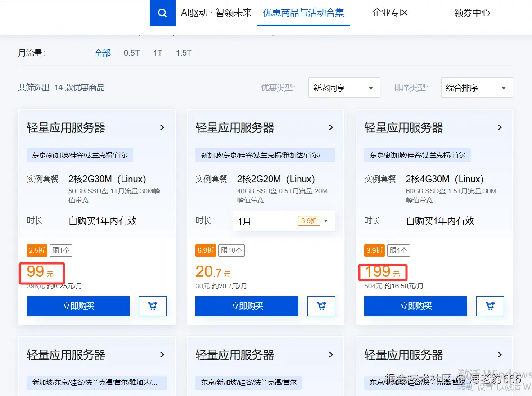Open the 领券中心 page
Viewport: 532px width, 396px height.
pos(472,13)
